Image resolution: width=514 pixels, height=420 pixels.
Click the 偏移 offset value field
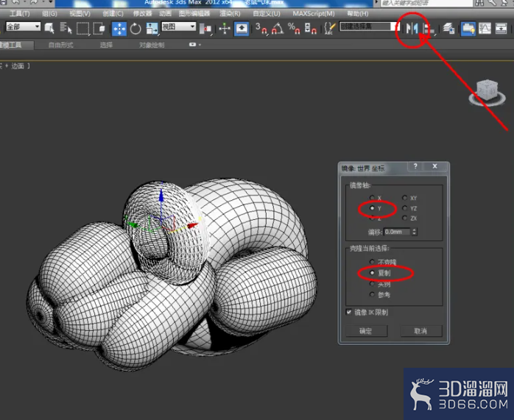(397, 232)
